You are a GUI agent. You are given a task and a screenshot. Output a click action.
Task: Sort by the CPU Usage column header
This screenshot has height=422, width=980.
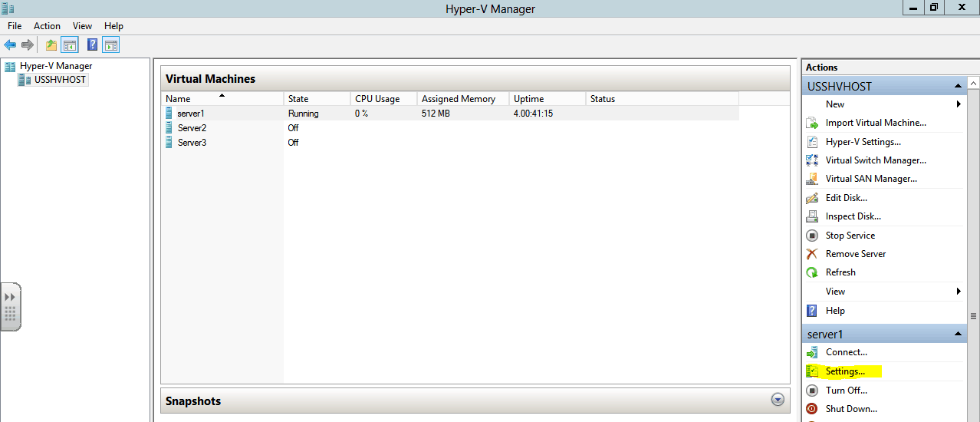[x=383, y=99]
